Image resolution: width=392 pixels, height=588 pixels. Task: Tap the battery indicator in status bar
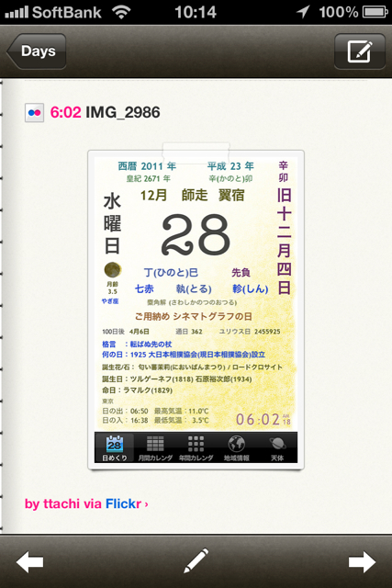tap(375, 12)
